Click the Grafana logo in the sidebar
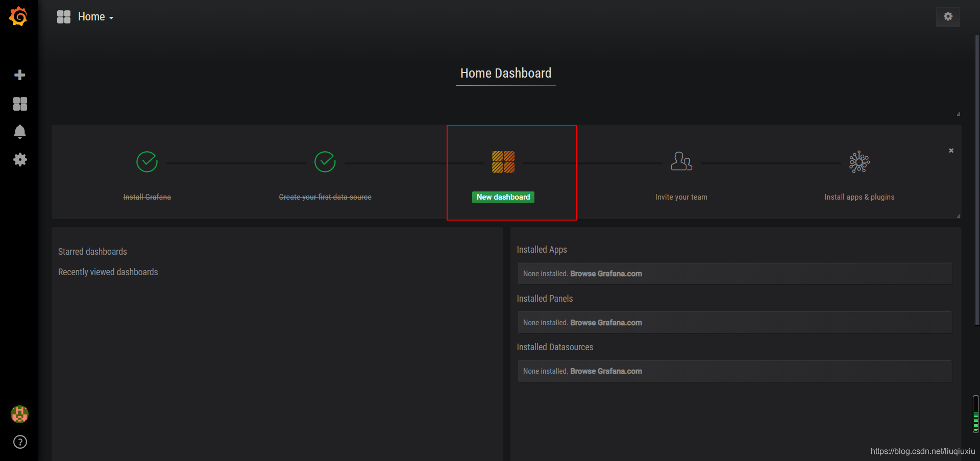 [x=18, y=16]
